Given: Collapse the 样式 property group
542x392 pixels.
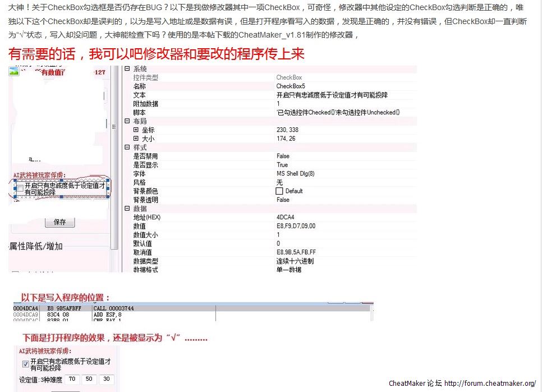Looking at the screenshot, I should (127, 147).
